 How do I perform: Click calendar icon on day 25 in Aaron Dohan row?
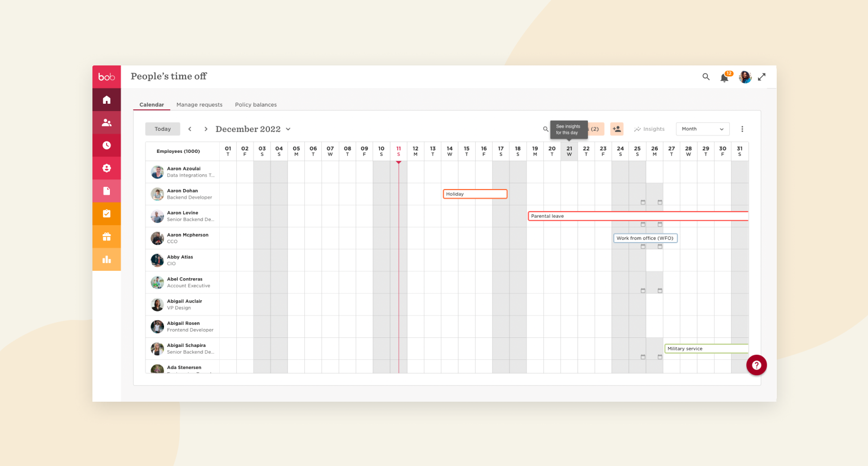tap(643, 202)
